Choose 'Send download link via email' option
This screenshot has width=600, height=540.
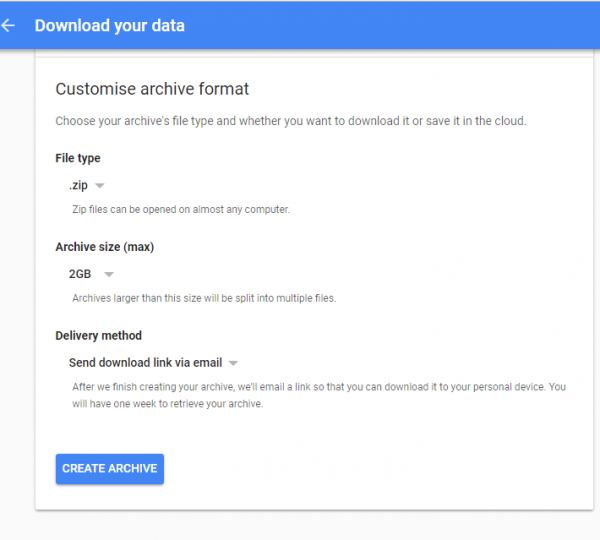point(146,362)
